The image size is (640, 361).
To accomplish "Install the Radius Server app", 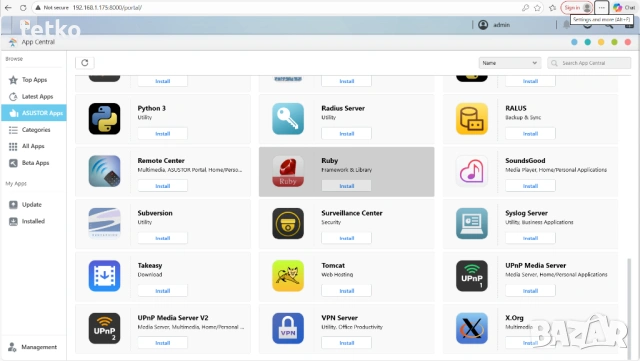I will 347,134.
